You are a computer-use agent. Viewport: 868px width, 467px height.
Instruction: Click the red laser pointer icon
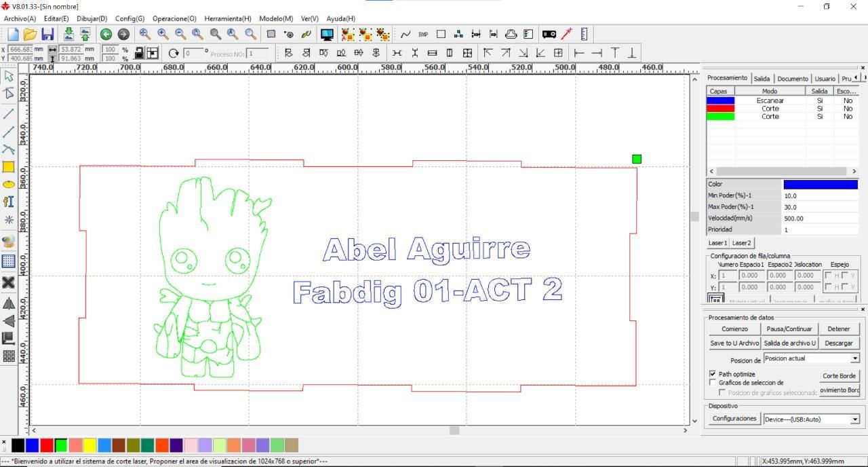coord(567,34)
